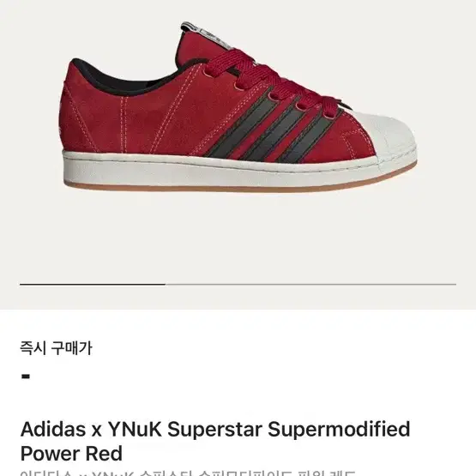
Task: Tap the 즉시 구매가 label
Action: [56, 348]
